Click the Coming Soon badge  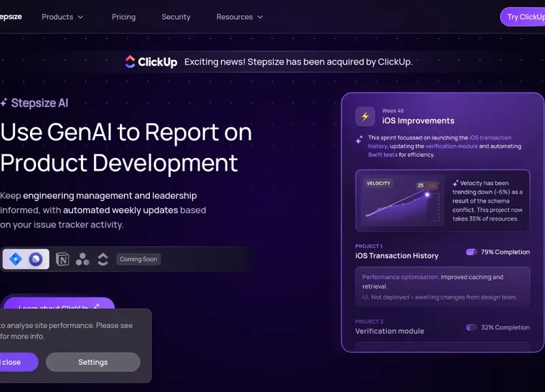(138, 259)
